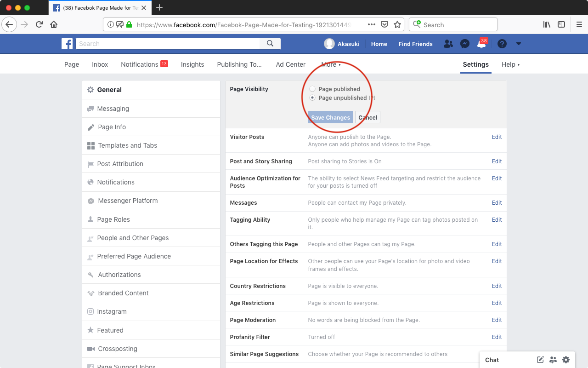Click the green padlock site info icon
The width and height of the screenshot is (588, 368).
[x=129, y=25]
